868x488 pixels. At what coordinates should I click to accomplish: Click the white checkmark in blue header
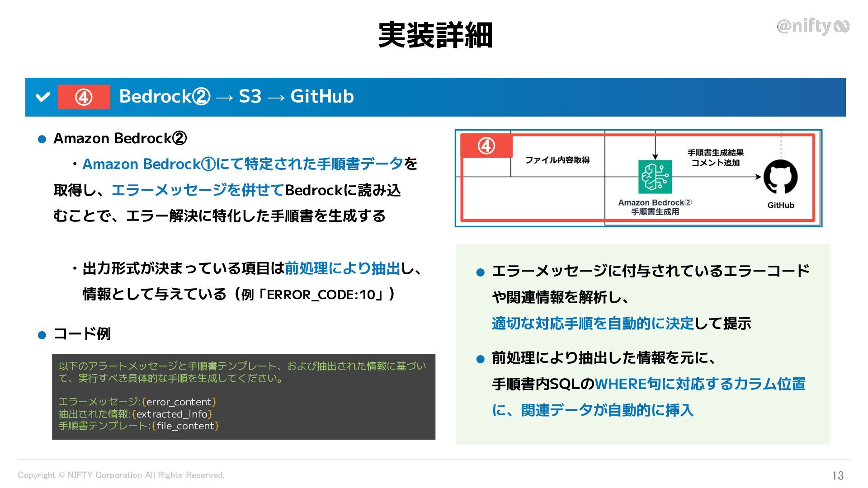[42, 97]
